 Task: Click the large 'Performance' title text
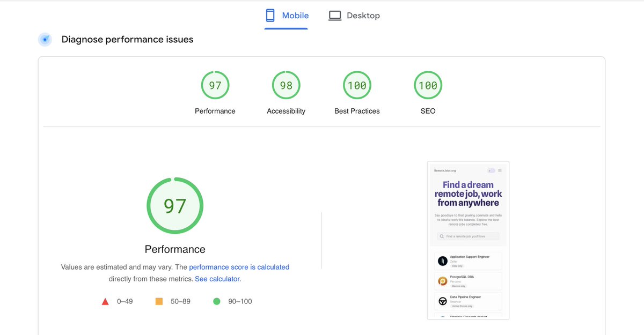coord(175,249)
